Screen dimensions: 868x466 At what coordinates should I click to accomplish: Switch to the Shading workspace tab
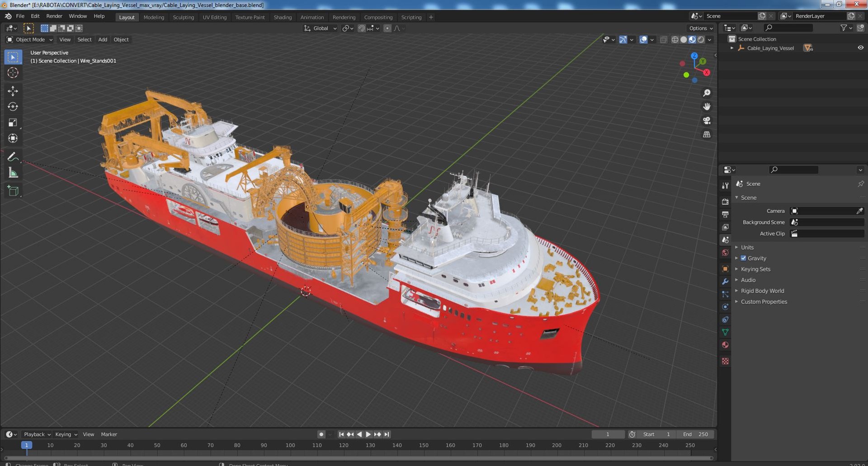283,17
